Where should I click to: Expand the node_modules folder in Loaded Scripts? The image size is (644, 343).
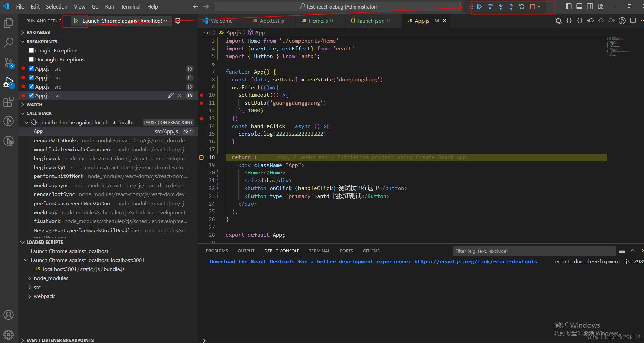51,278
